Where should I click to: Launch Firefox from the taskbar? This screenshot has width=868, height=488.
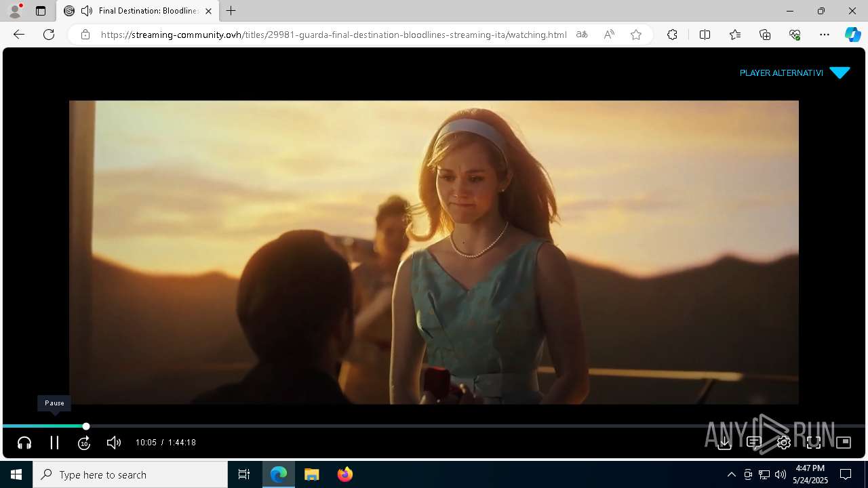(344, 474)
